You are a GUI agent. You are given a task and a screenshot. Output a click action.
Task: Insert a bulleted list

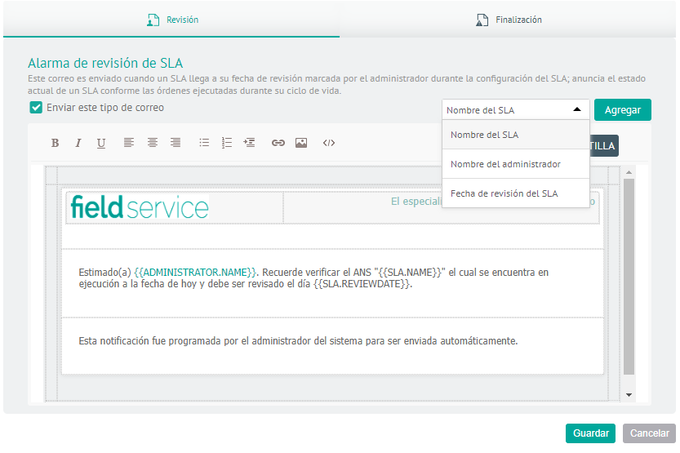pyautogui.click(x=204, y=143)
